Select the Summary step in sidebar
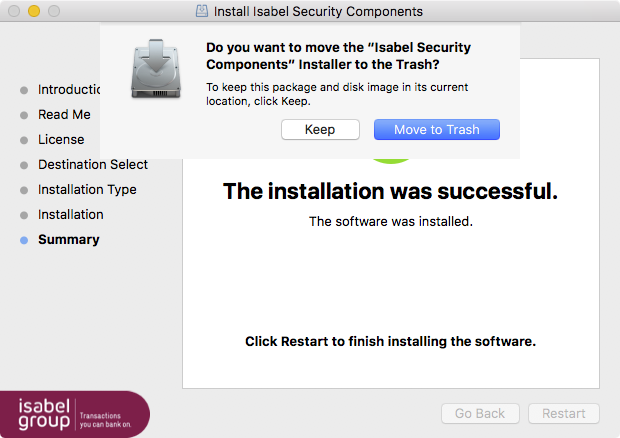This screenshot has height=438, width=620. [68, 240]
